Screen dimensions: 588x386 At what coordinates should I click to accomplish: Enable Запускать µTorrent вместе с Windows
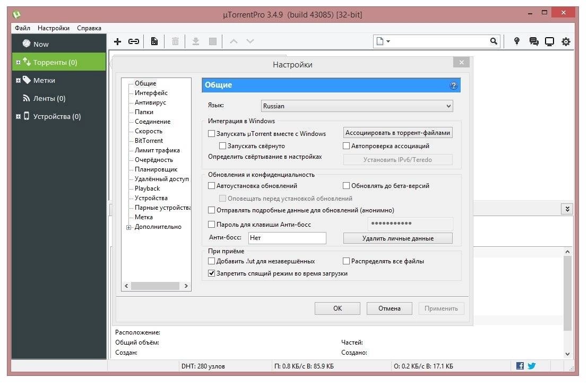click(x=212, y=134)
